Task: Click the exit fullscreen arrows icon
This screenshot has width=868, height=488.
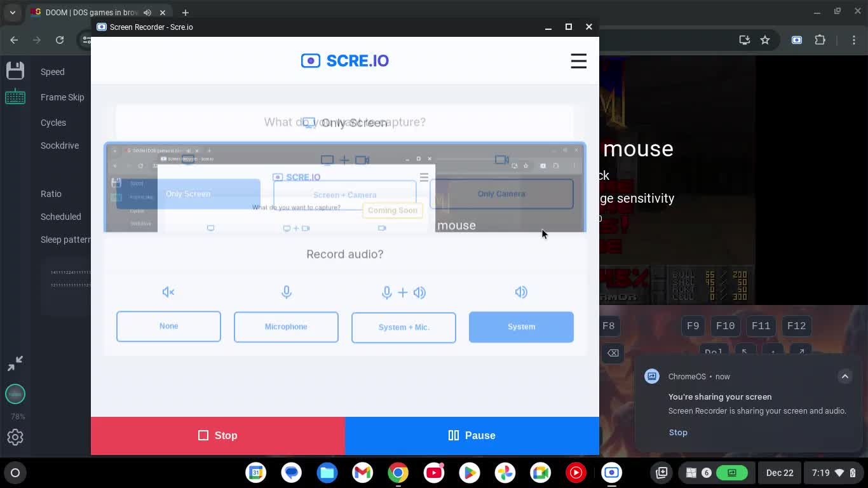Action: click(x=15, y=363)
